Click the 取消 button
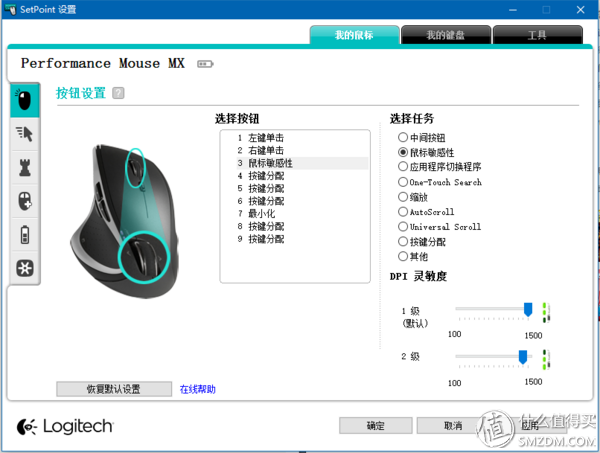This screenshot has width=600, height=453. coord(453,425)
